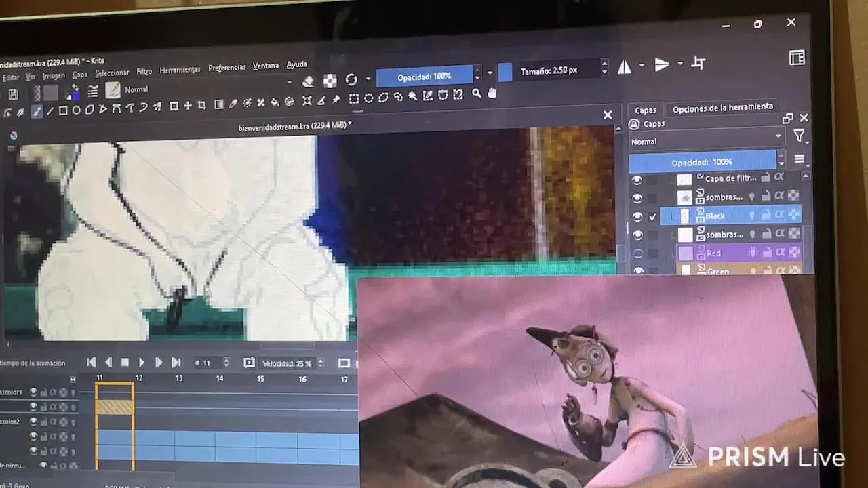The width and height of the screenshot is (868, 488).
Task: Open the Capa menu
Action: (80, 75)
